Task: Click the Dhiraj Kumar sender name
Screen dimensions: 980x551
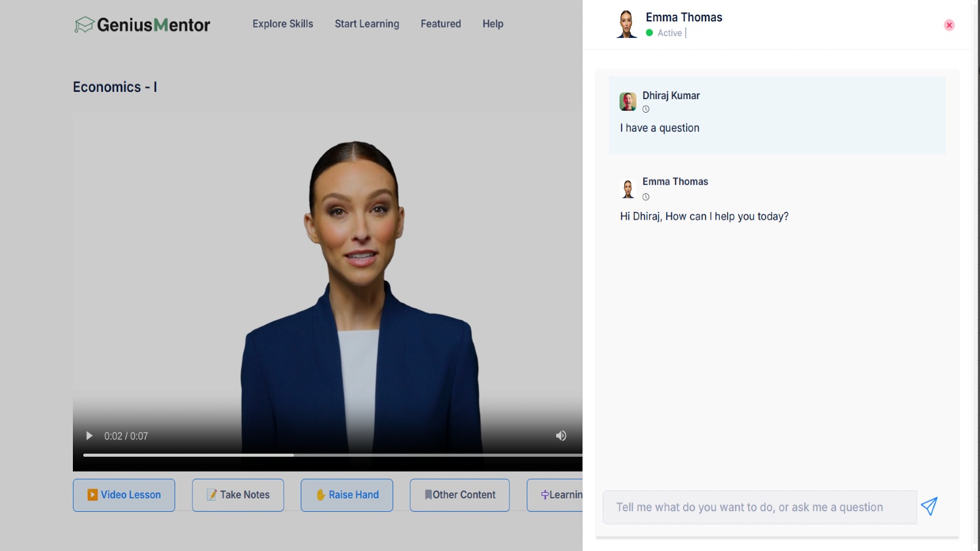Action: point(671,96)
